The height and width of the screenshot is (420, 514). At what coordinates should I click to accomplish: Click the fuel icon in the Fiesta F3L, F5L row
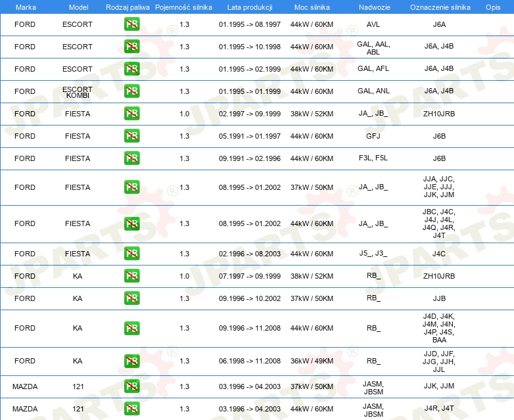pyautogui.click(x=131, y=158)
